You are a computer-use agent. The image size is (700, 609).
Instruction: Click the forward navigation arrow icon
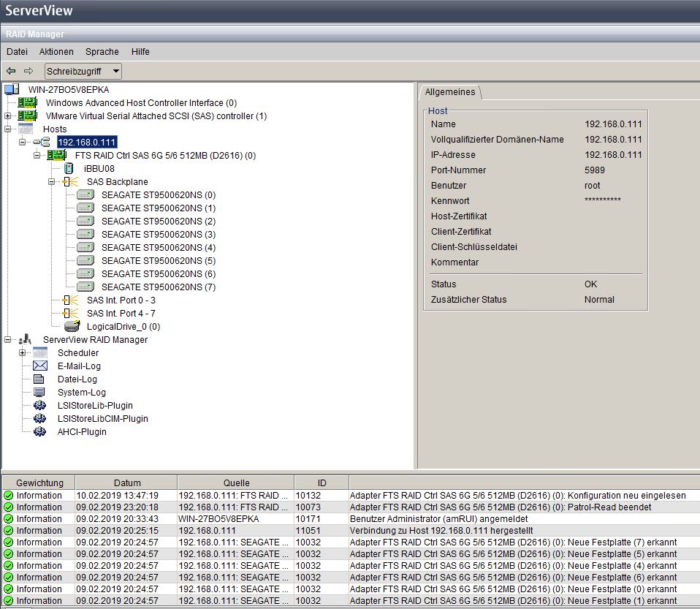28,71
